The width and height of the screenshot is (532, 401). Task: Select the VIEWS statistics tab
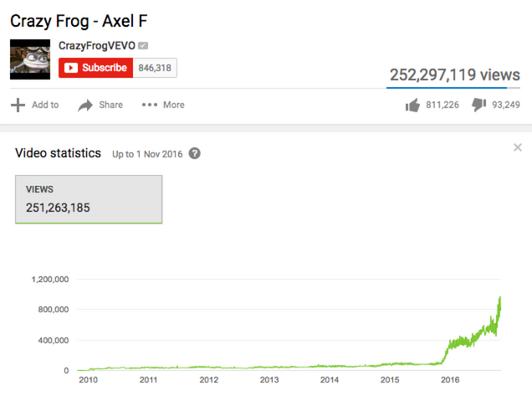pyautogui.click(x=89, y=199)
